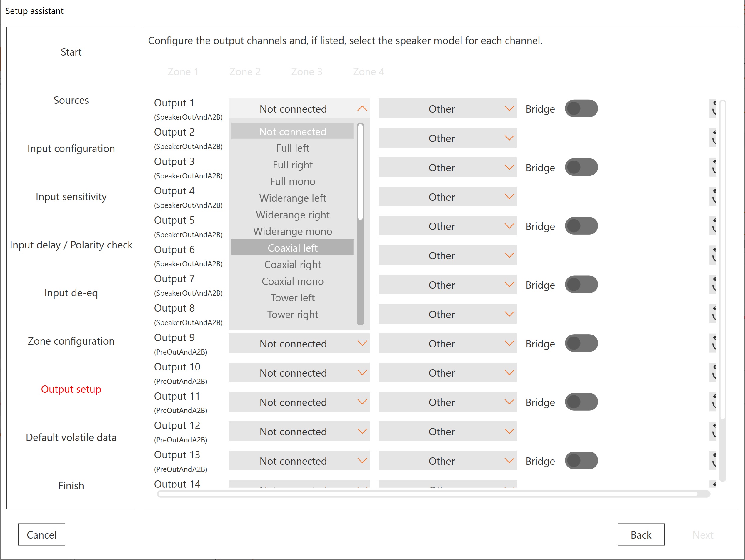Click the reset arrow icon in Output 5 row
745x560 pixels.
tap(713, 226)
